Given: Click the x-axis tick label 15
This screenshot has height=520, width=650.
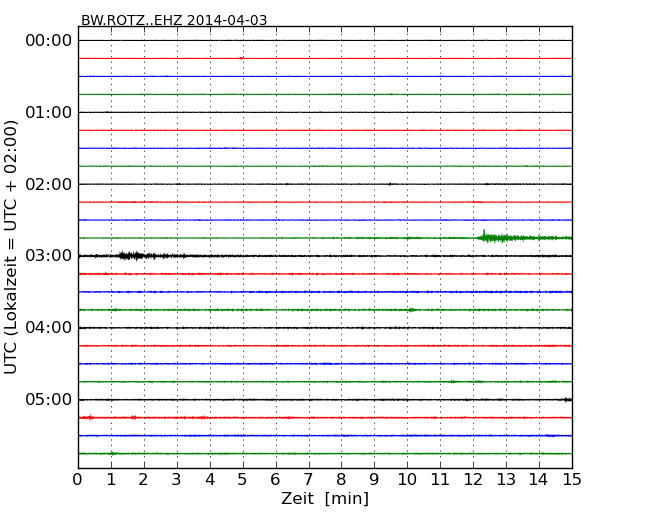Looking at the screenshot, I should pyautogui.click(x=572, y=480).
